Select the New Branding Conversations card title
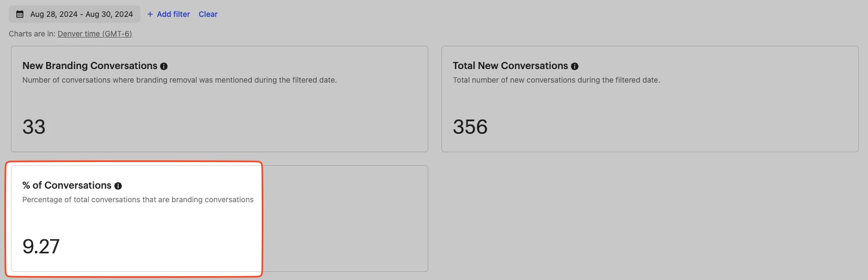Image resolution: width=868 pixels, height=280 pixels. click(x=90, y=66)
